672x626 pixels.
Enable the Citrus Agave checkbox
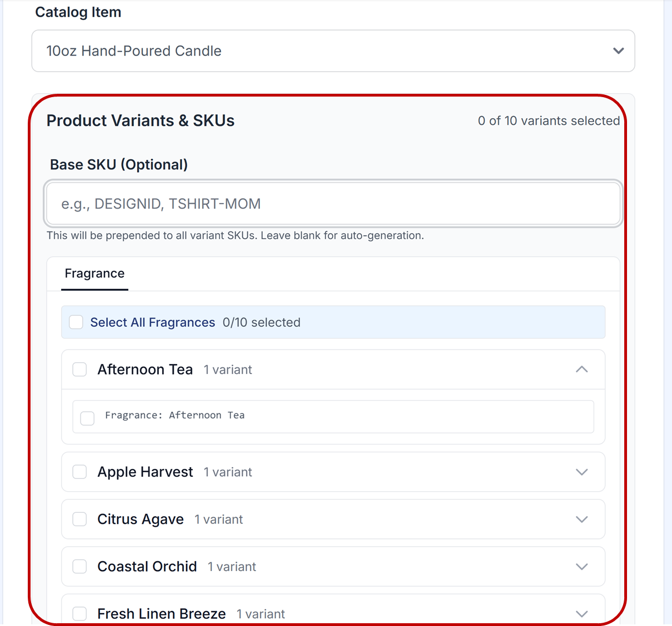tap(80, 519)
